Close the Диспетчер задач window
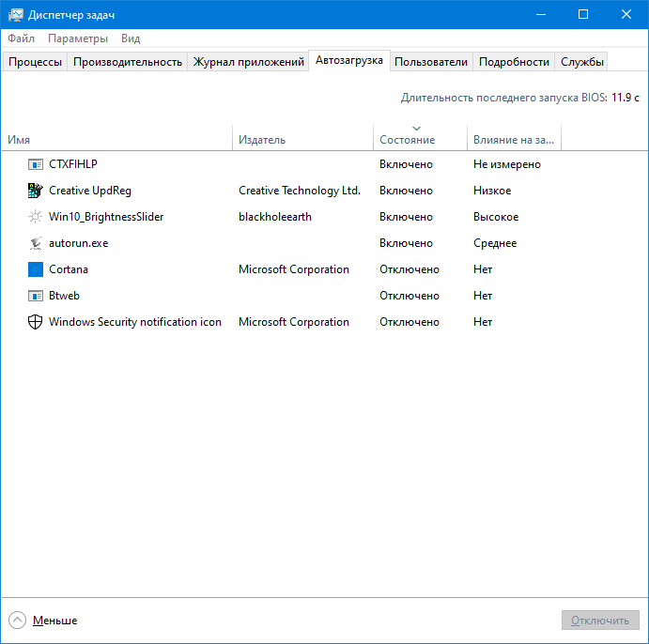Image resolution: width=649 pixels, height=644 pixels. [626, 14]
